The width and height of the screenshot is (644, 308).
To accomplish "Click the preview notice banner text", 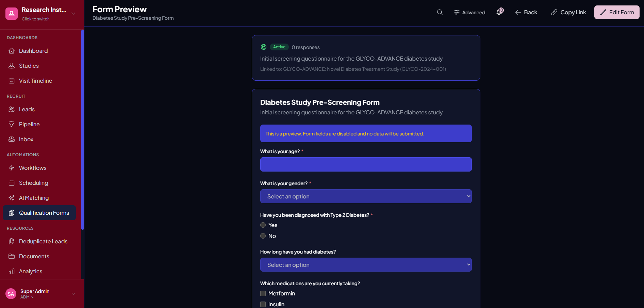I will pos(345,134).
